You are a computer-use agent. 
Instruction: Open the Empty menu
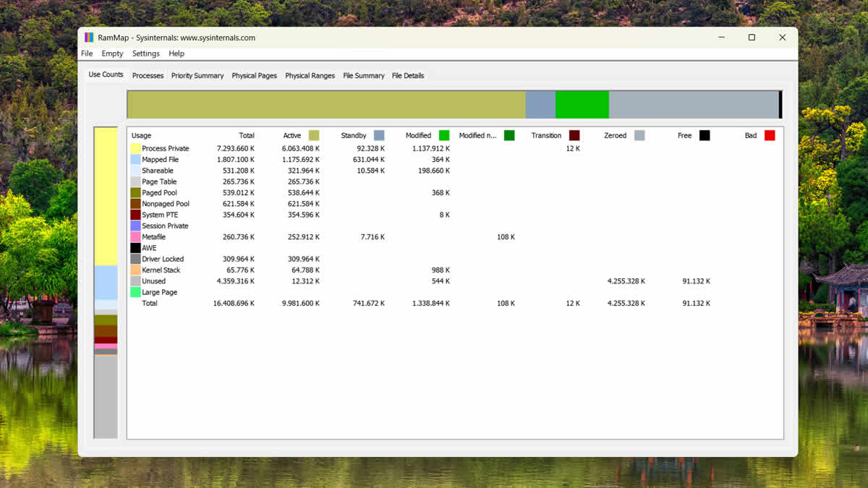112,53
